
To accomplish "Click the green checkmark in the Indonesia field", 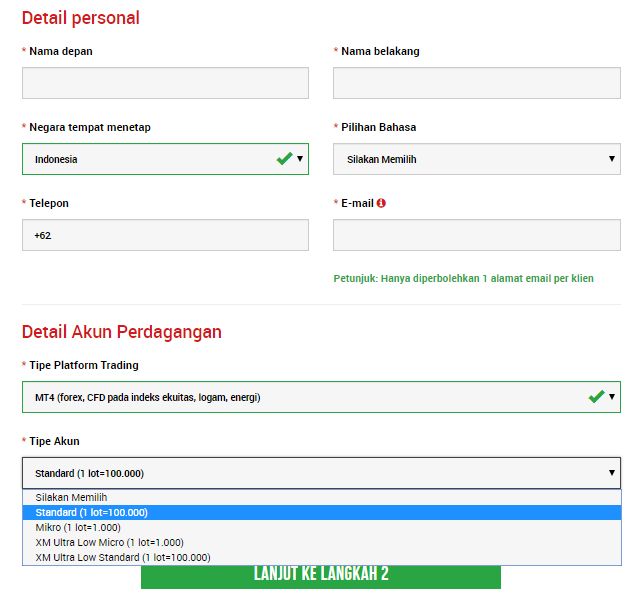I will pos(284,159).
